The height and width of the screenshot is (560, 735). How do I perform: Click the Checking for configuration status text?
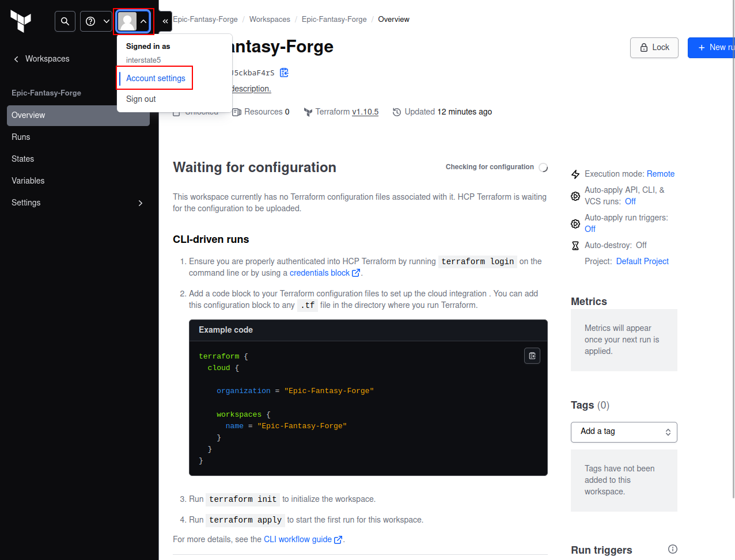[490, 167]
